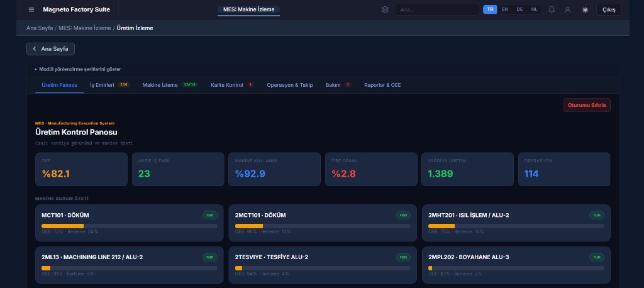
Task: Click the run badge on 2MHT201 card
Action: click(596, 215)
